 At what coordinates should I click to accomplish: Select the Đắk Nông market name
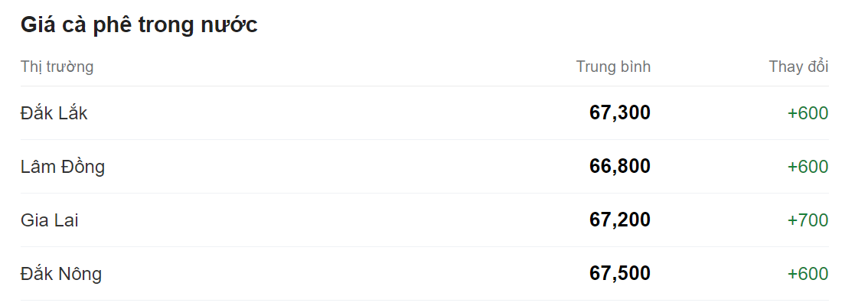coord(61,274)
